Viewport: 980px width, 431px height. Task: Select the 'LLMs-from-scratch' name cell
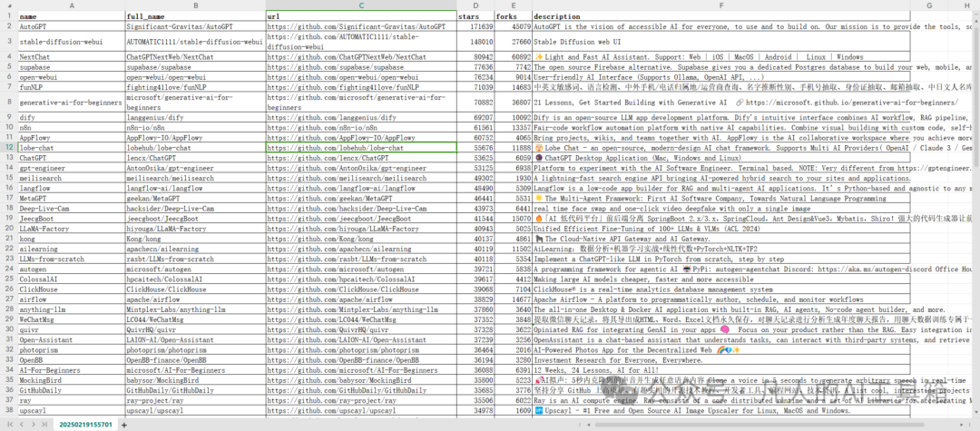tap(72, 259)
